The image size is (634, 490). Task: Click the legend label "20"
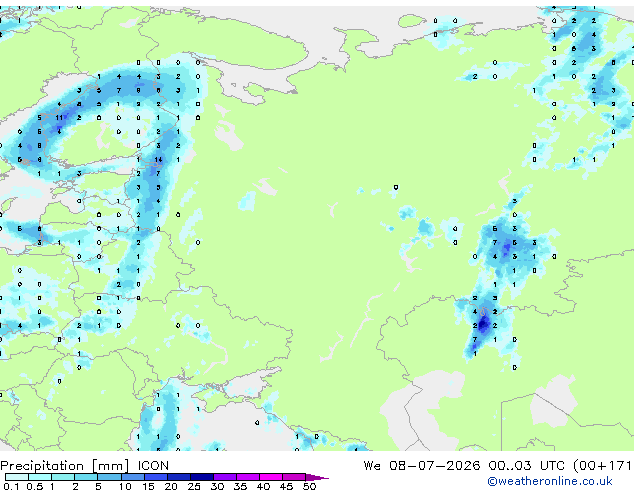[171, 486]
